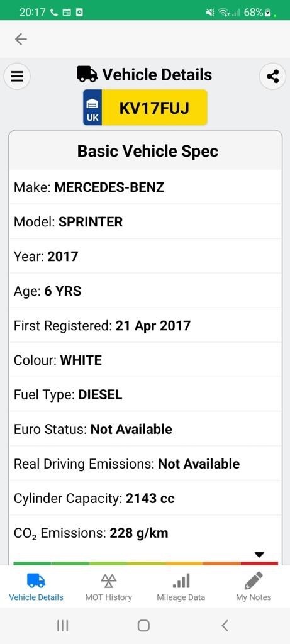Tap the Mileage Data bar chart icon
Image resolution: width=290 pixels, height=644 pixels.
tap(181, 581)
